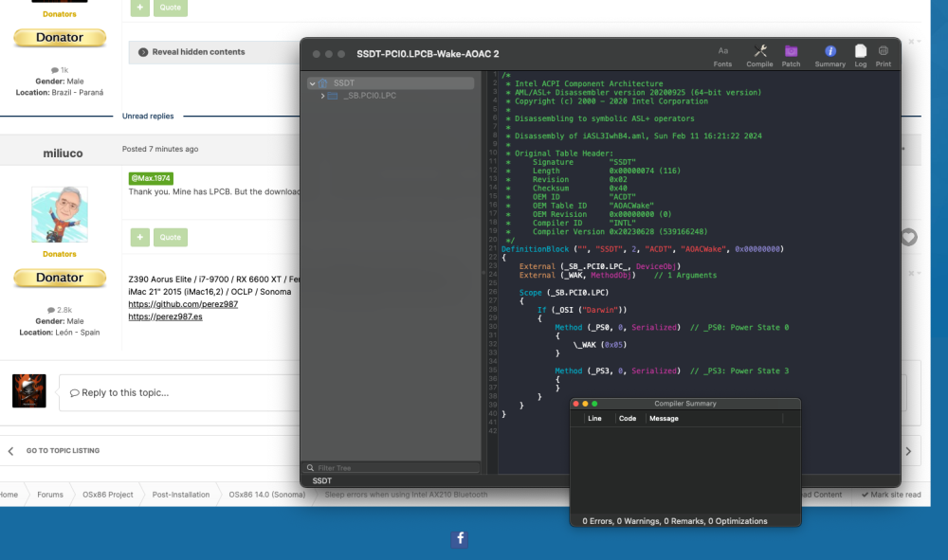Select _SB.PCI0.LPC scope in tree
The width and height of the screenshot is (948, 560).
pos(370,96)
